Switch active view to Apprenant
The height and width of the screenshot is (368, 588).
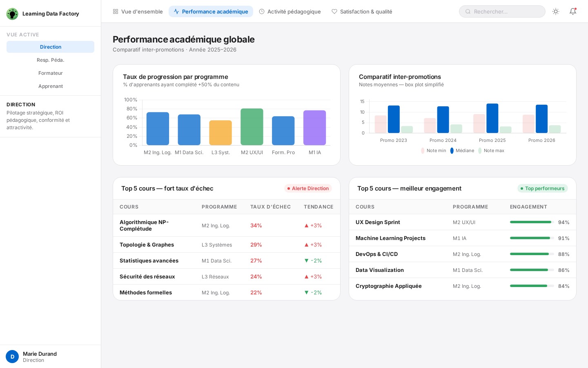tap(50, 86)
